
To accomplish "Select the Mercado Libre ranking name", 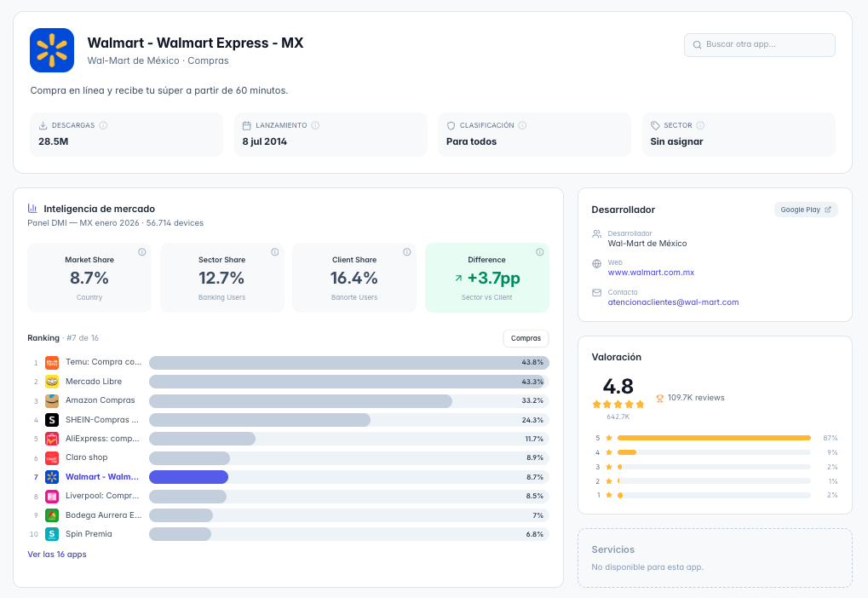I will 94,382.
